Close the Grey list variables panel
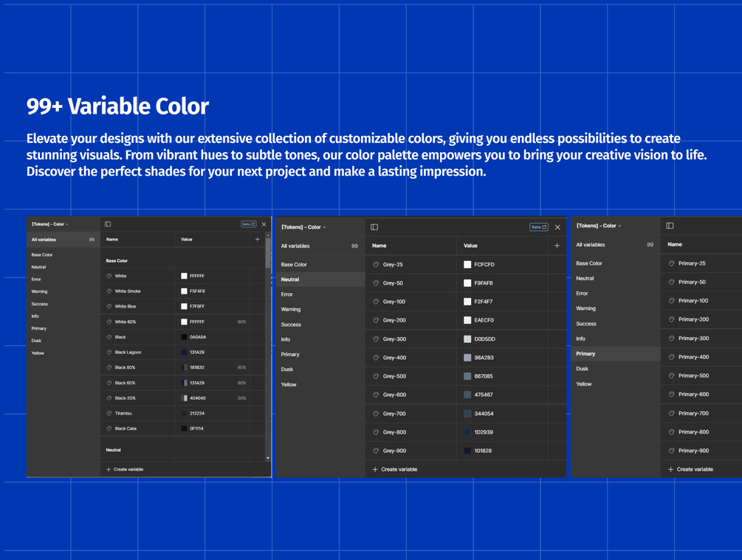742x560 pixels. coord(557,227)
